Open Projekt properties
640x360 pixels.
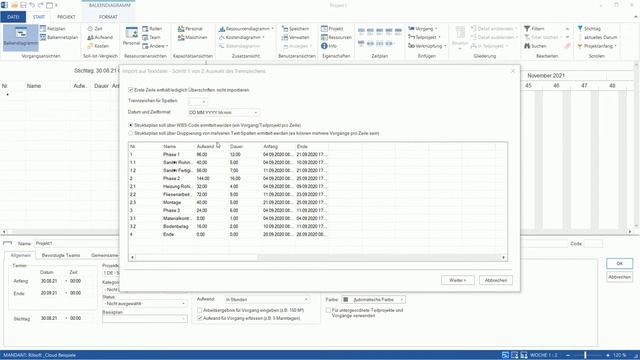point(332,29)
